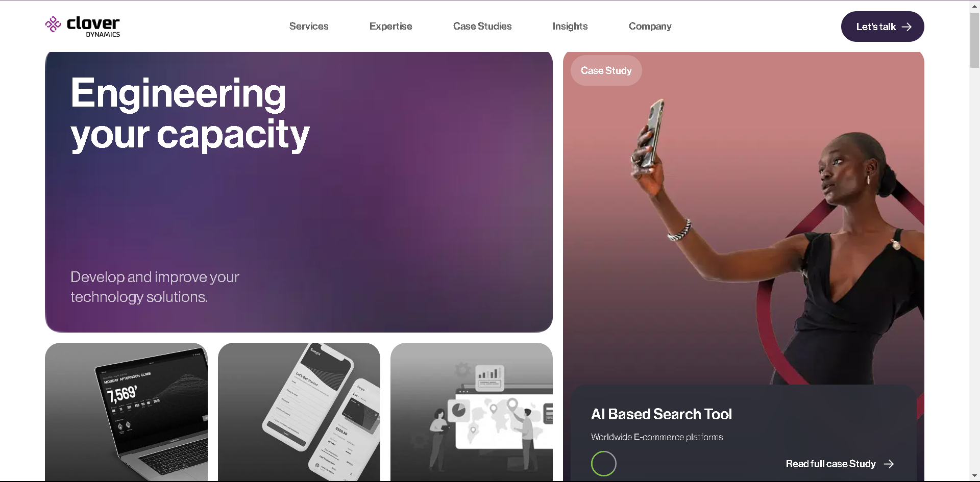Click the green circular progress indicator
Viewport: 980px width, 482px height.
(604, 464)
